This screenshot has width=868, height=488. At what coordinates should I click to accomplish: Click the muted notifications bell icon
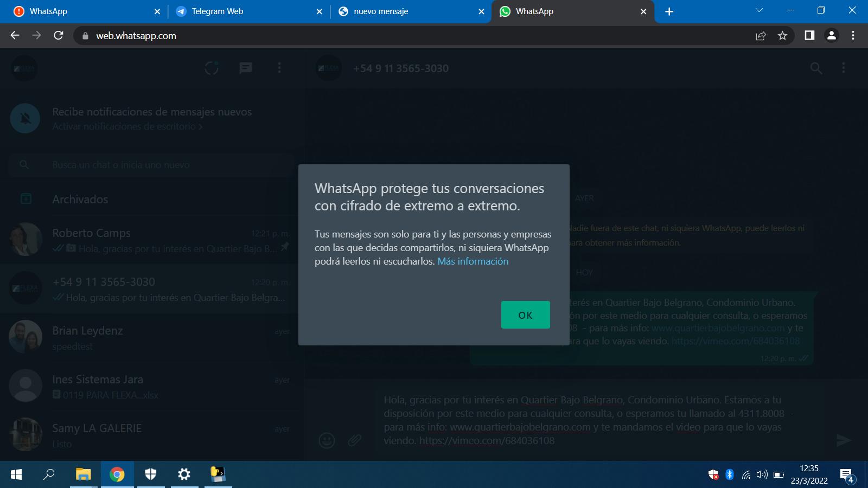pos(25,118)
